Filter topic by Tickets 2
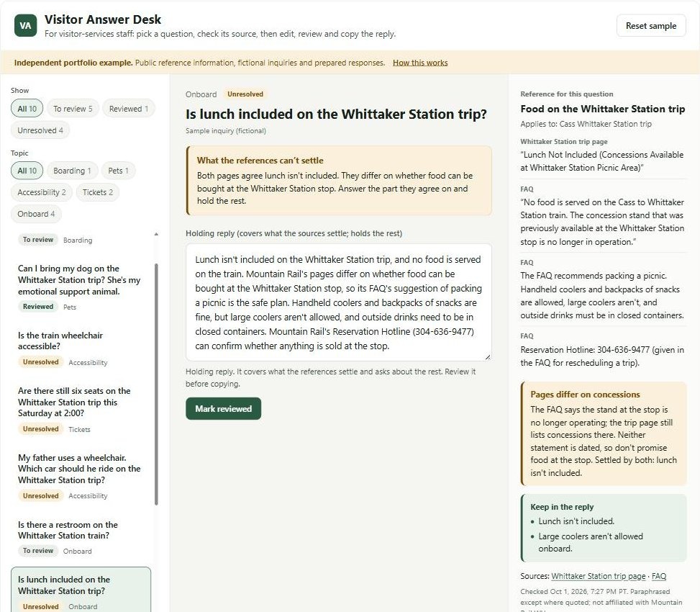The image size is (700, 612). [x=97, y=192]
